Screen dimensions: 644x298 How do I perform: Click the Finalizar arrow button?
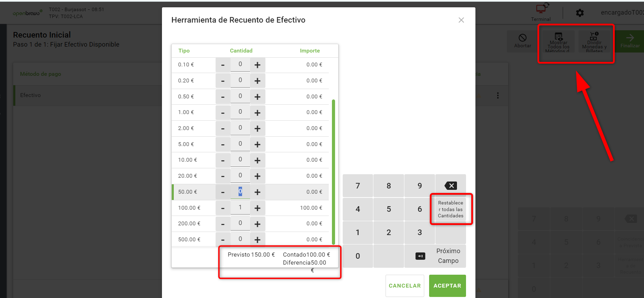630,41
